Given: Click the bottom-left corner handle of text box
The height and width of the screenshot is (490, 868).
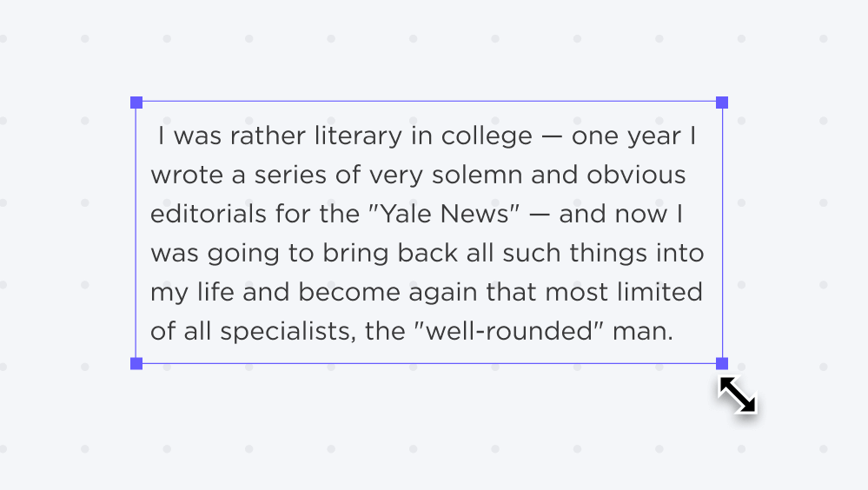Looking at the screenshot, I should 136,363.
